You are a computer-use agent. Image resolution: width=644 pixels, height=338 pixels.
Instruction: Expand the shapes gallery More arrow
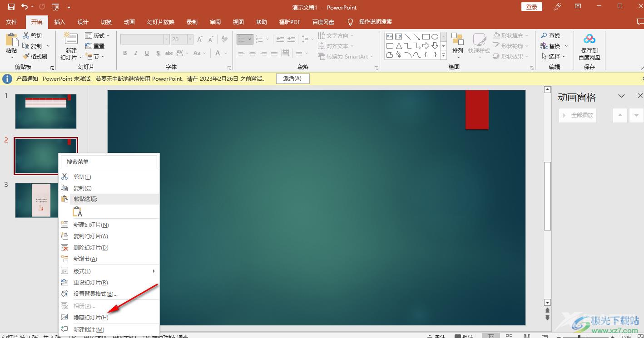click(444, 56)
